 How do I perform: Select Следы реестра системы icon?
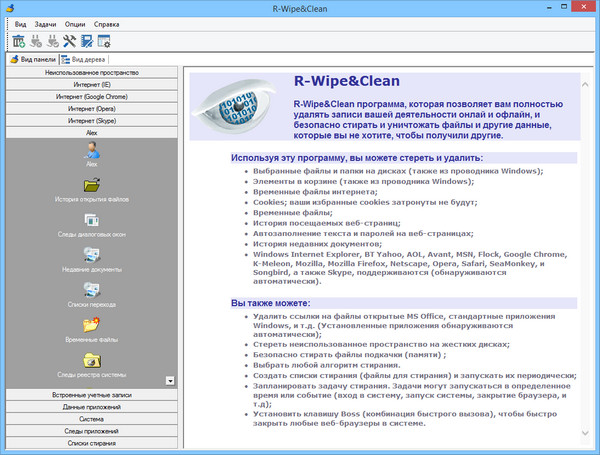pos(91,359)
